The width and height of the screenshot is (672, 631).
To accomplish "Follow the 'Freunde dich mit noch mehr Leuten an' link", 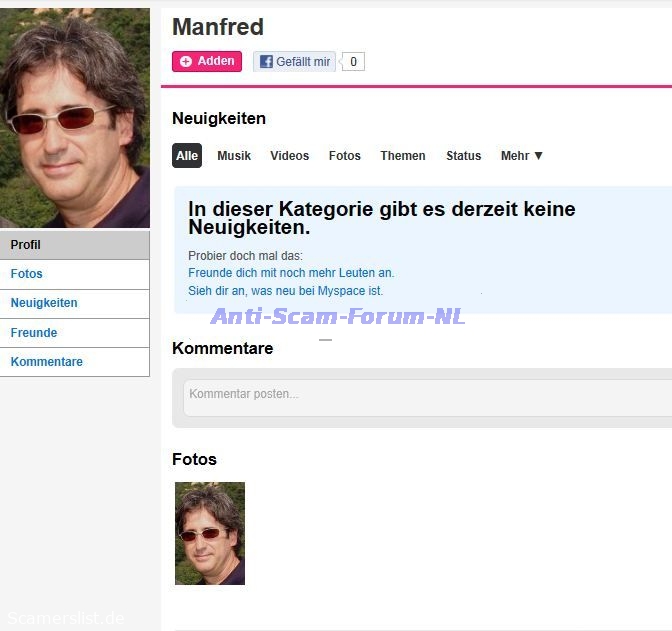I will pyautogui.click(x=291, y=273).
